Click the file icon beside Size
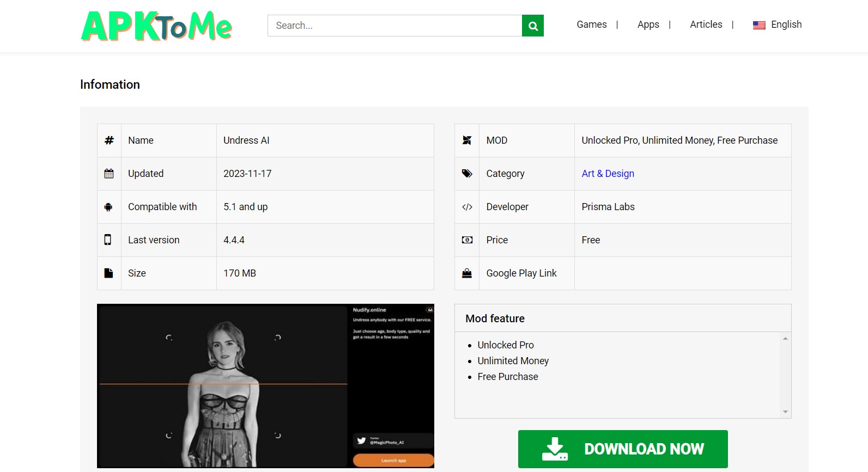This screenshot has height=472, width=868. pyautogui.click(x=108, y=273)
